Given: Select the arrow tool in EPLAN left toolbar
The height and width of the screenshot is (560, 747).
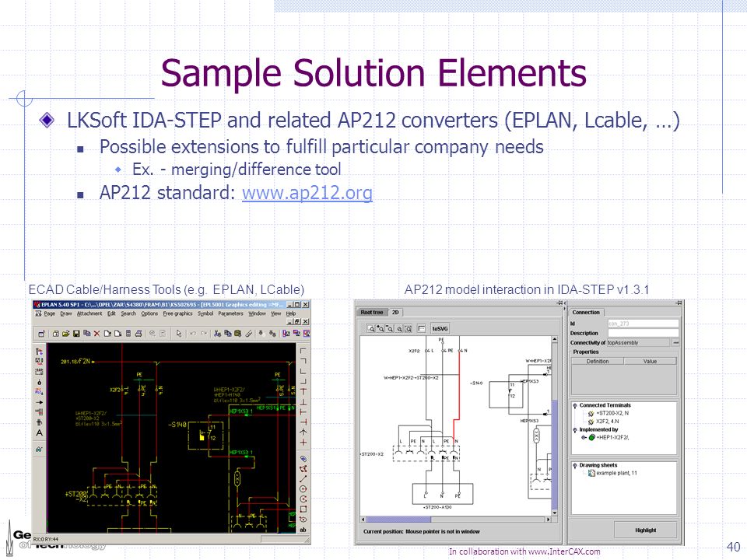Looking at the screenshot, I should 39,402.
